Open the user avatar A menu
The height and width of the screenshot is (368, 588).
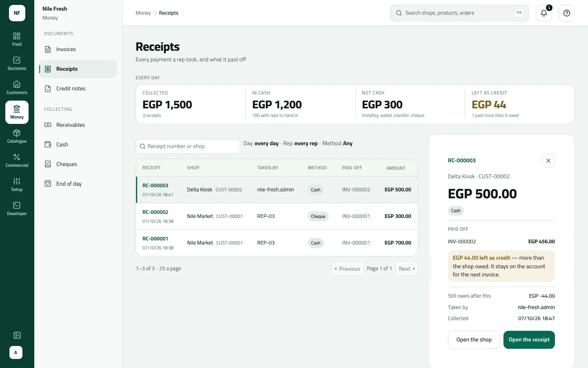pos(16,352)
